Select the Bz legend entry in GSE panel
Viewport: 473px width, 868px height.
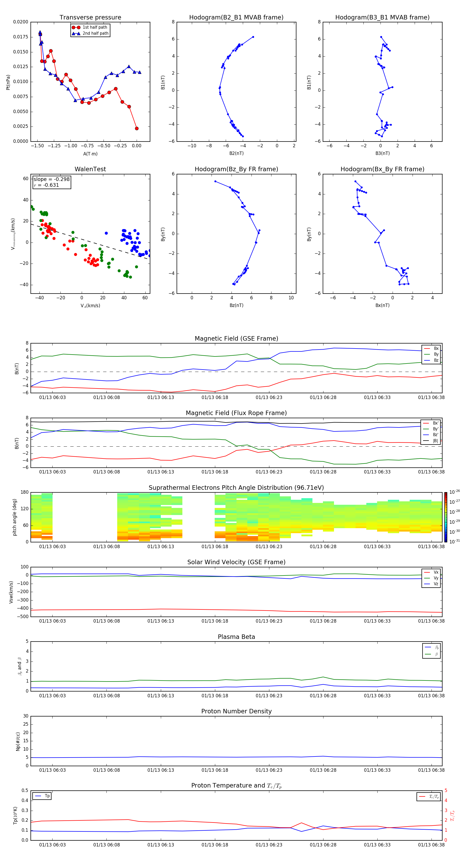click(431, 360)
